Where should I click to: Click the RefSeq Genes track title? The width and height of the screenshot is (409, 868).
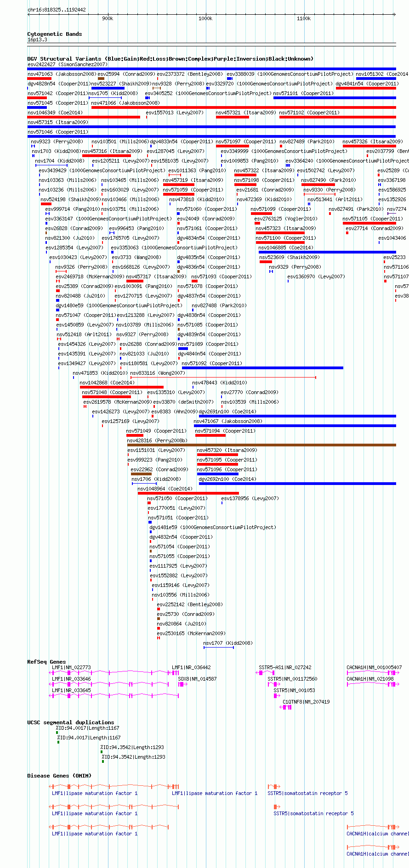pos(46,662)
